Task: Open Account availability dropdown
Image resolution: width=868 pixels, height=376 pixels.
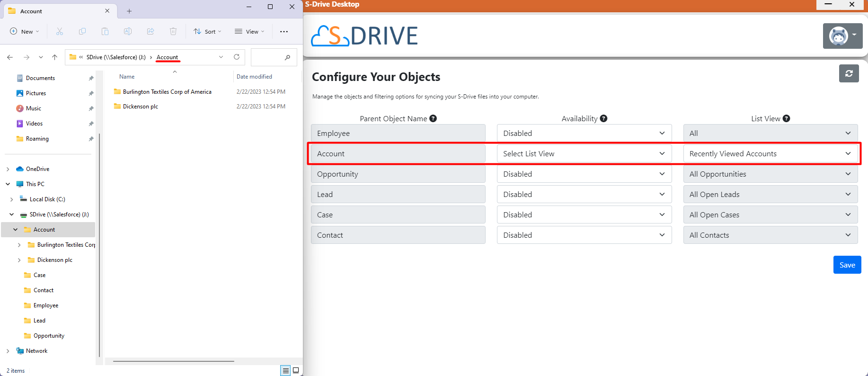Action: coord(584,154)
